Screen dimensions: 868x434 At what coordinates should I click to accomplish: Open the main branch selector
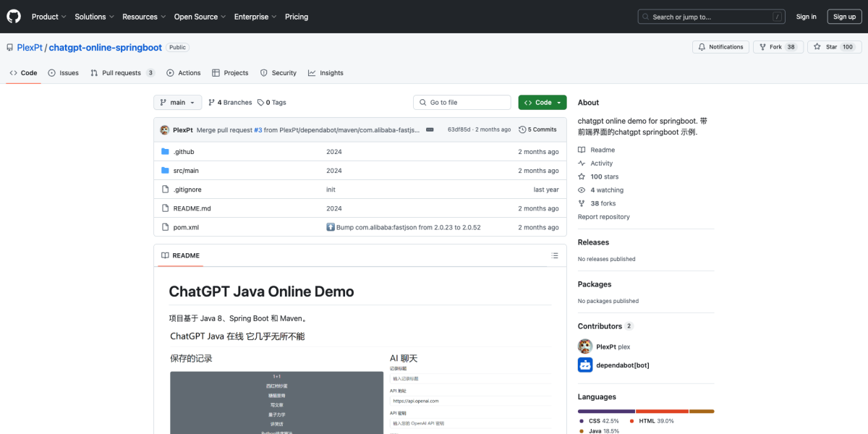click(176, 102)
